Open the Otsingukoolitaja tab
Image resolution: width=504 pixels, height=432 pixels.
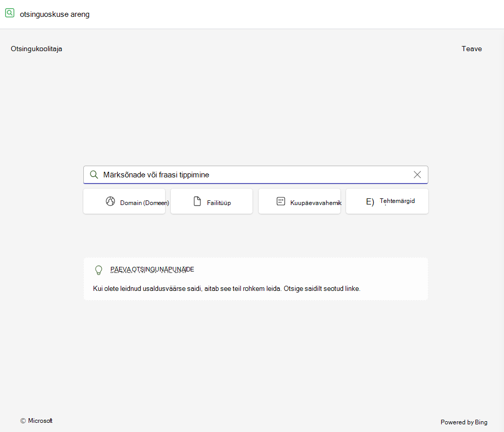(x=36, y=49)
